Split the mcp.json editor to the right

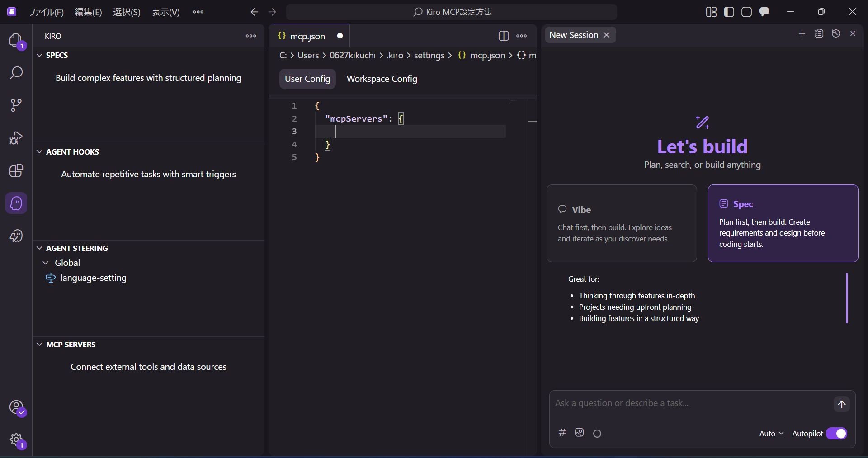tap(503, 36)
